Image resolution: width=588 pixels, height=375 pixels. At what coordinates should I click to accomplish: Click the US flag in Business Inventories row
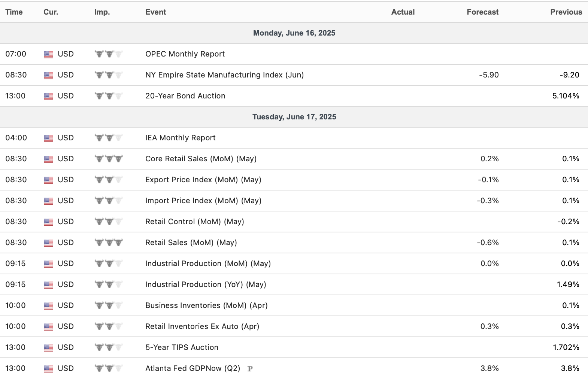(48, 306)
